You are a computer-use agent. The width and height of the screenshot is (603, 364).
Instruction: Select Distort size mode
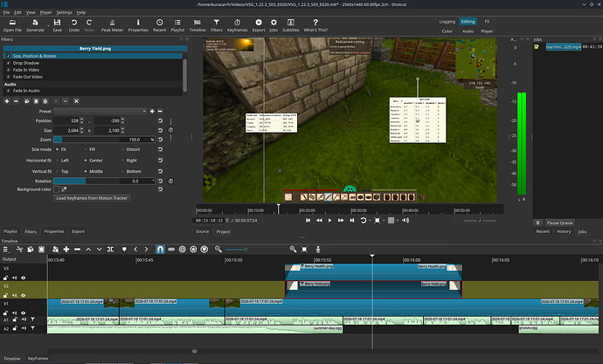point(122,149)
